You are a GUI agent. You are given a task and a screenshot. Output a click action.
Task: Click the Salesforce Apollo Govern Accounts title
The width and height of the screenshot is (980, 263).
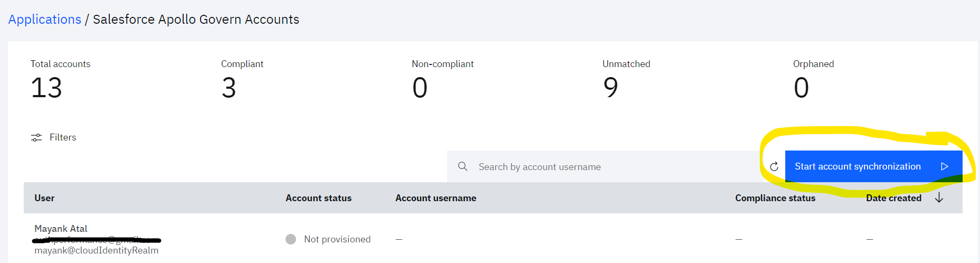tap(196, 20)
